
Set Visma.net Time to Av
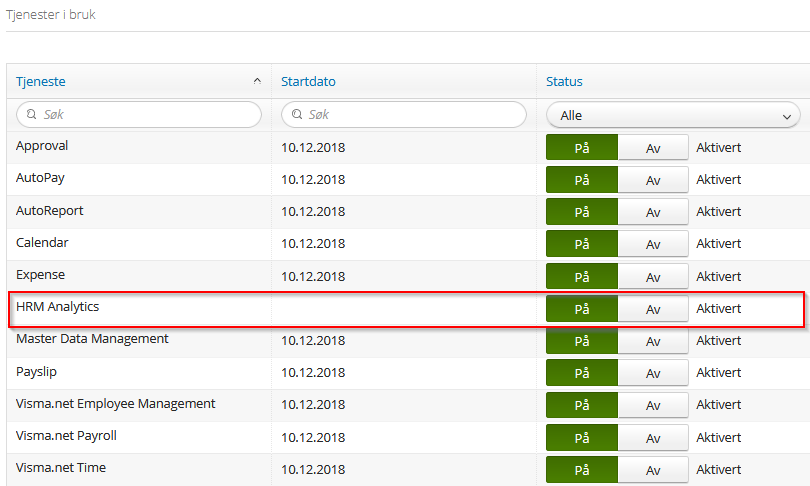coord(653,470)
